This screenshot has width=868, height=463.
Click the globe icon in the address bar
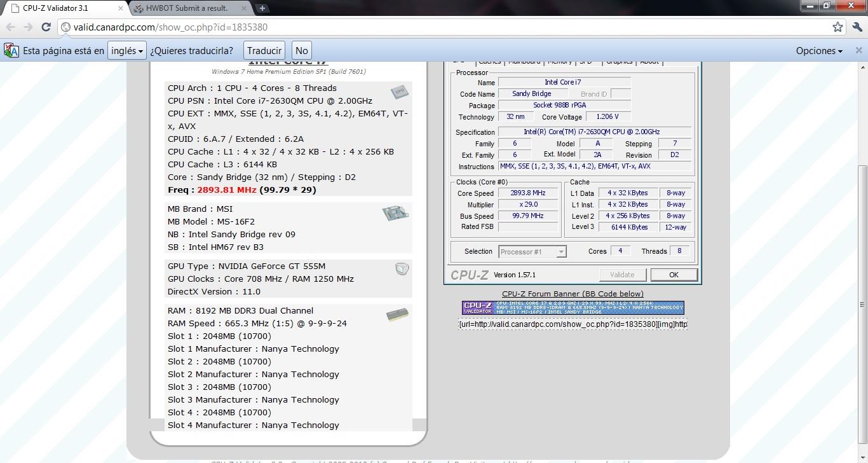[x=65, y=27]
